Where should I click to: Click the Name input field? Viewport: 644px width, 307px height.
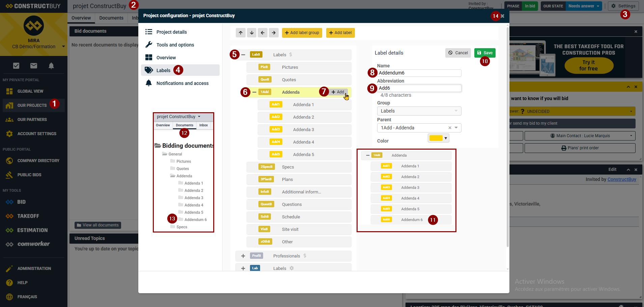tap(419, 73)
